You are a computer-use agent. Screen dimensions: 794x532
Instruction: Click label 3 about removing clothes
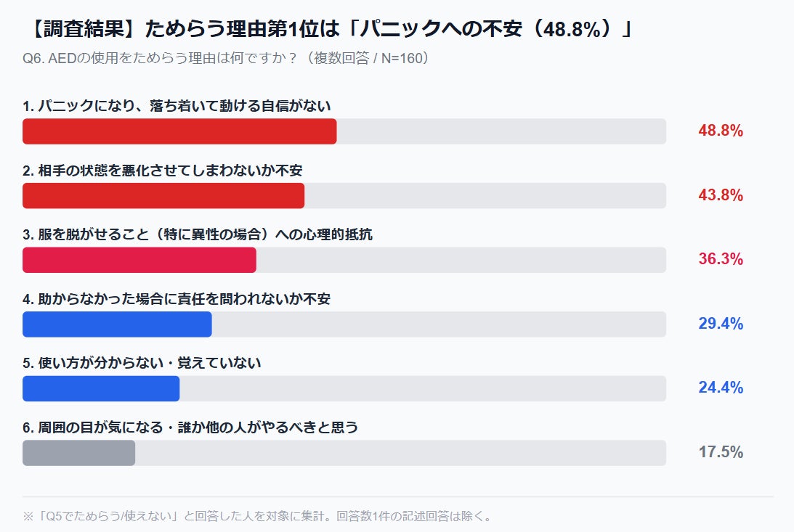(198, 234)
